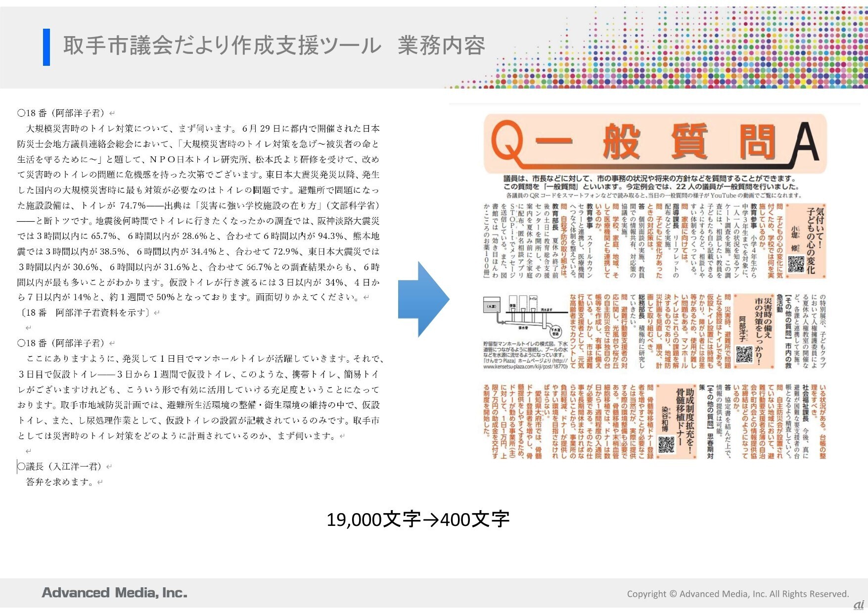Viewport: 868px width, 614px height.
Task: Click the Advanced Media, Inc. footer logo
Action: point(115,593)
